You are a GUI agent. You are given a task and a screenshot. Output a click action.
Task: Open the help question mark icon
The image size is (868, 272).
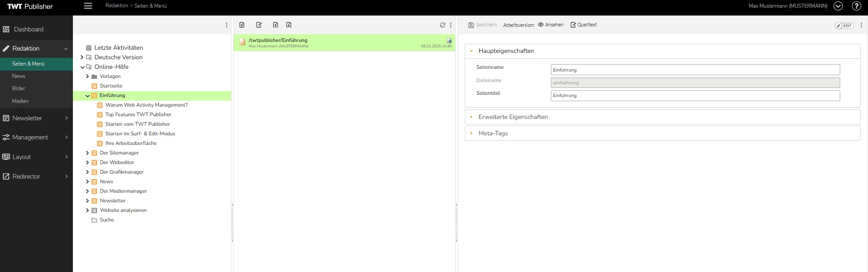(x=856, y=6)
